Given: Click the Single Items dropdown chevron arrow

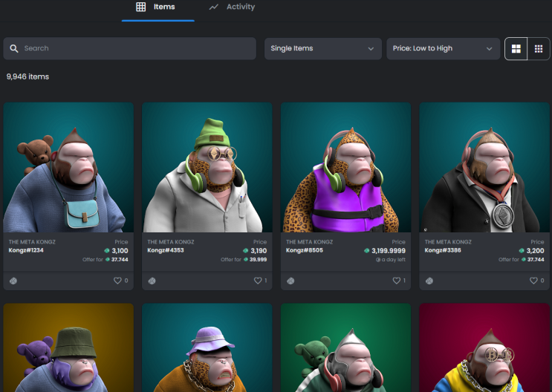Looking at the screenshot, I should [x=371, y=48].
